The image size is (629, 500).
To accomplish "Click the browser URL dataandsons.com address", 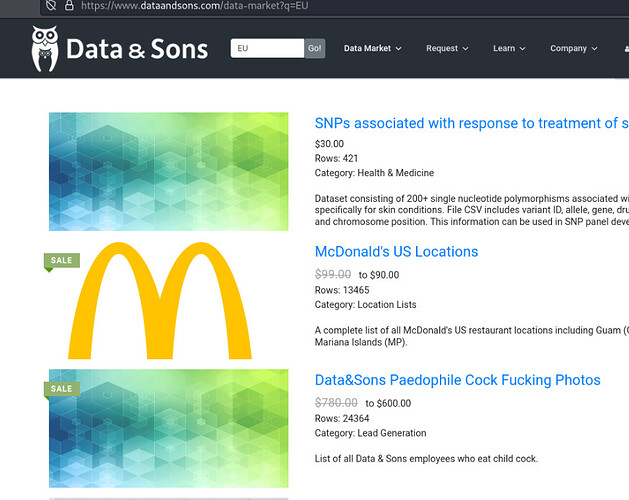I will coord(195,6).
